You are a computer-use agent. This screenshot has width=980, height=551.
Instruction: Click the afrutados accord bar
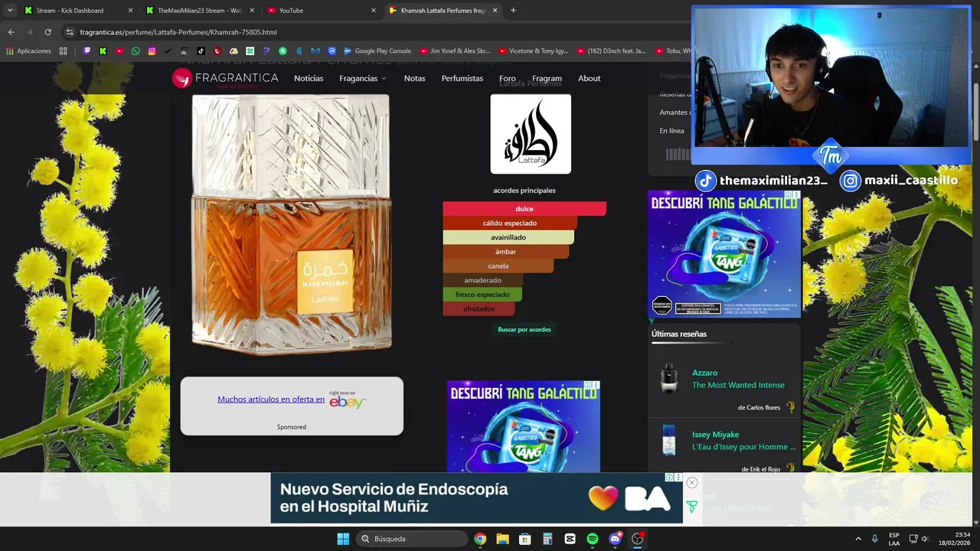click(x=479, y=309)
